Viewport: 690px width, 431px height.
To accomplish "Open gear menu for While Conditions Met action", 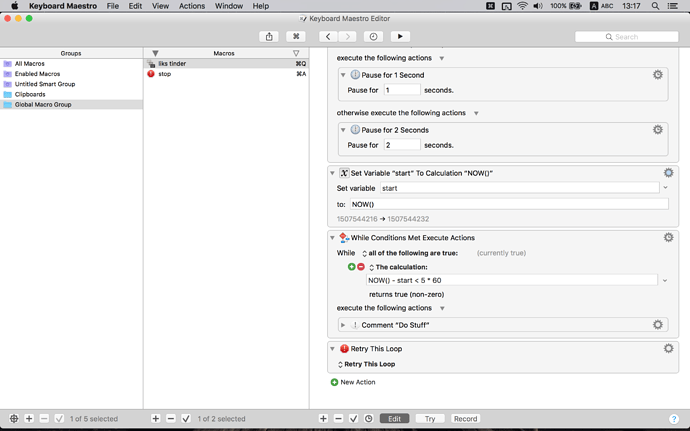I will [668, 238].
